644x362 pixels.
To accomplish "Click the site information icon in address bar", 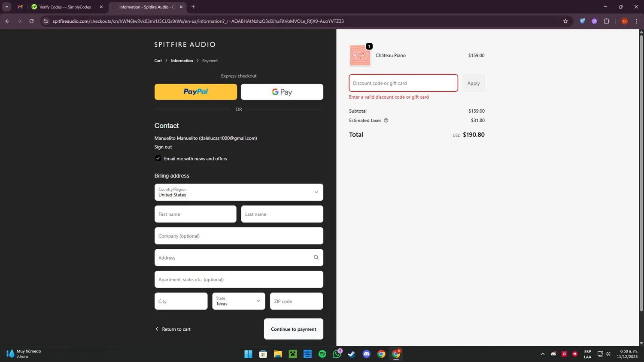I will (x=46, y=21).
